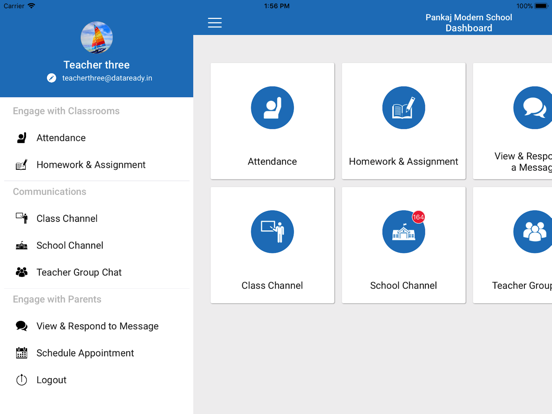Click the Class Channel sidebar icon
The height and width of the screenshot is (414, 552).
[21, 218]
